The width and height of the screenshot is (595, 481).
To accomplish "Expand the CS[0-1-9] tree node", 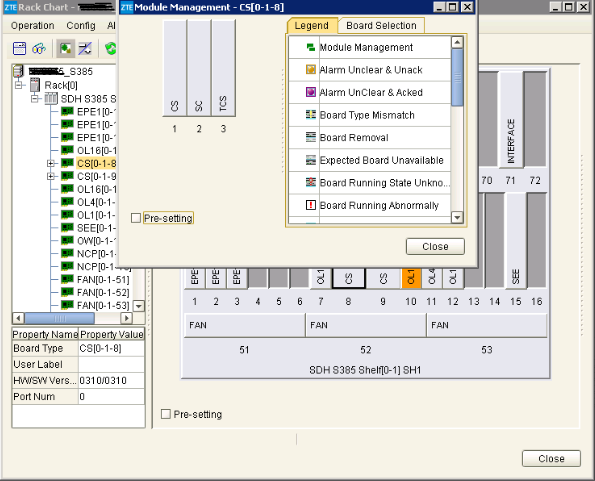I will coord(50,176).
